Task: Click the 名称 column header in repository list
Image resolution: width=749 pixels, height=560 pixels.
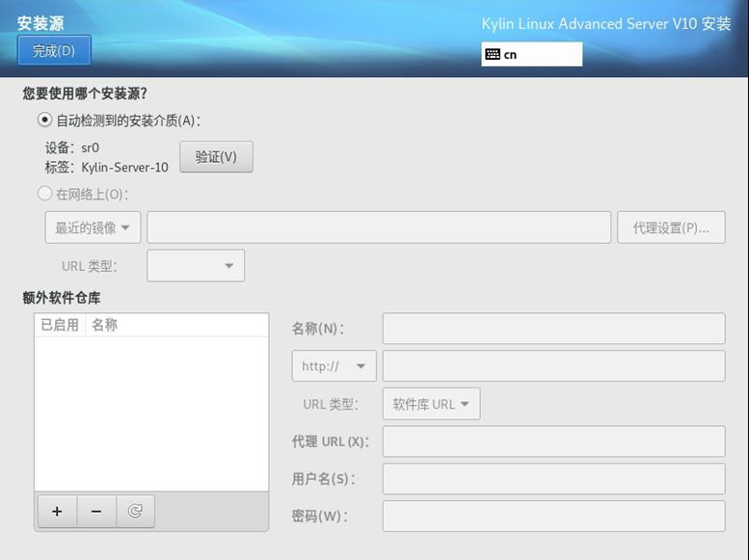Action: pyautogui.click(x=105, y=325)
